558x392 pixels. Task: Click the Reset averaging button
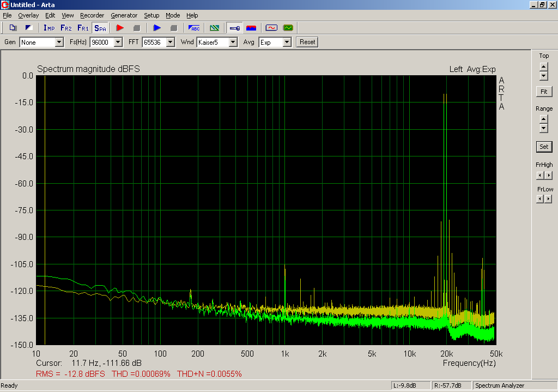(307, 42)
